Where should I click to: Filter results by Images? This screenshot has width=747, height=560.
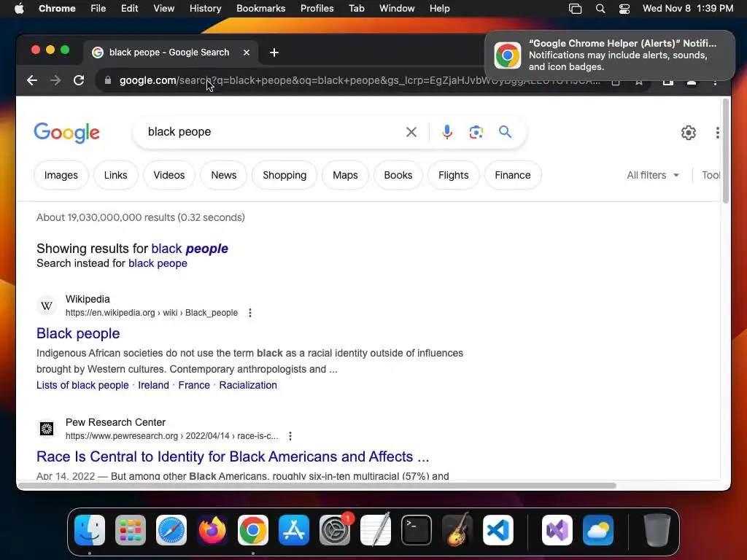tap(61, 175)
